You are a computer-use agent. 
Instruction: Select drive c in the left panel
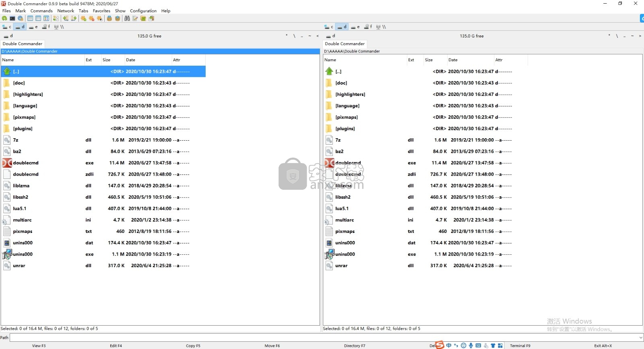click(x=7, y=27)
